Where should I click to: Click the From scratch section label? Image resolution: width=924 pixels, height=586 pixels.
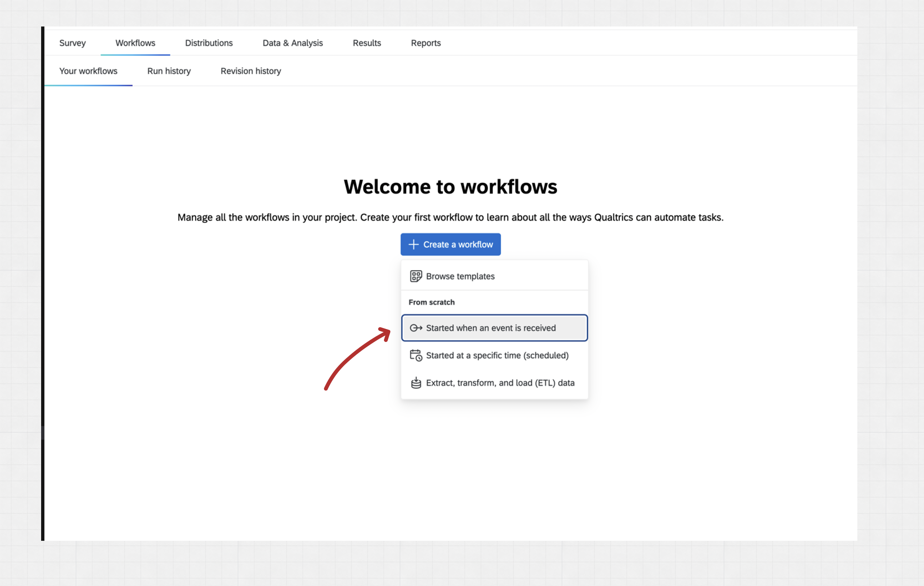(431, 302)
